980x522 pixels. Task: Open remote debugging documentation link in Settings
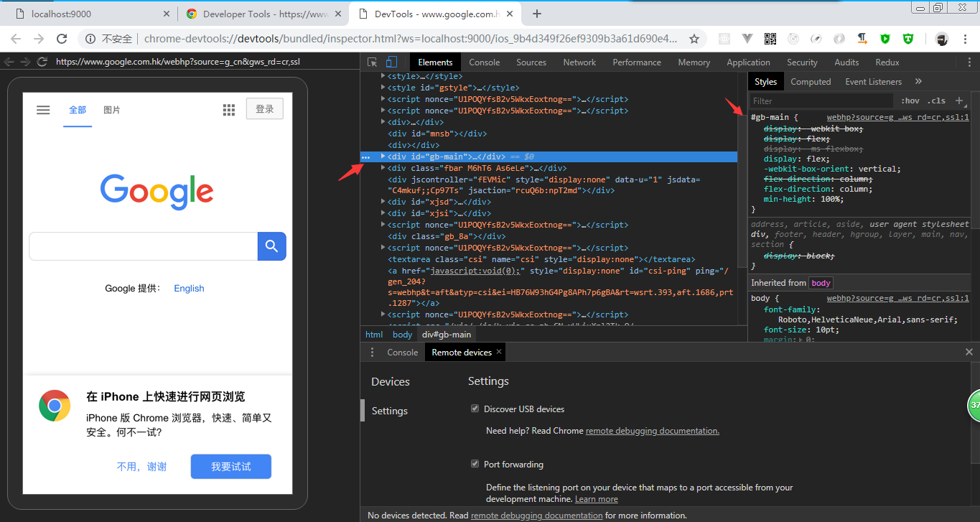pos(653,431)
